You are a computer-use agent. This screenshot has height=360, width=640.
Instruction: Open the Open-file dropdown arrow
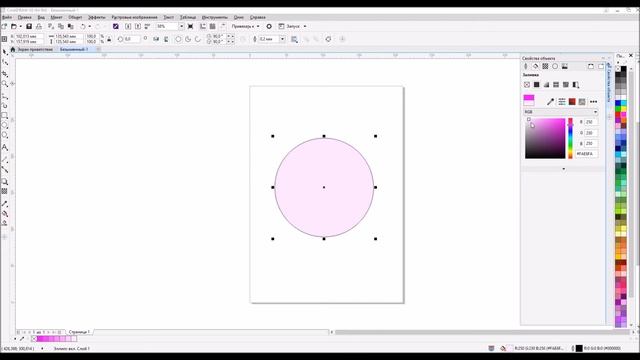[x=20, y=26]
